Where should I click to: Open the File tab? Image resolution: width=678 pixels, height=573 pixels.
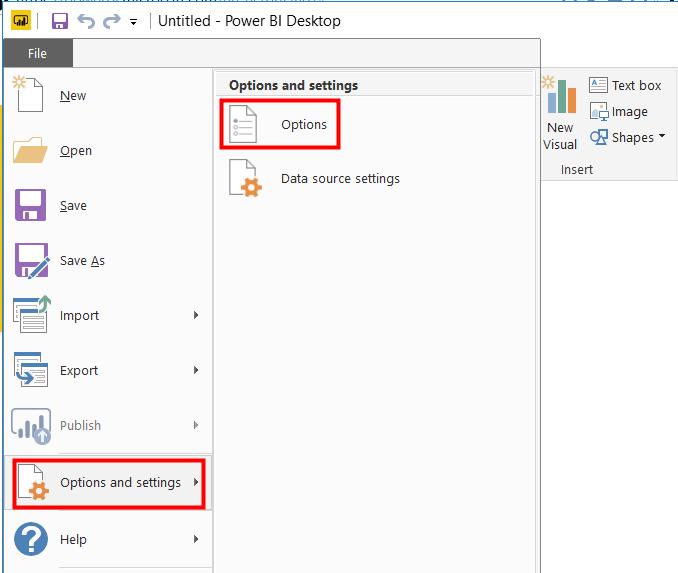37,53
